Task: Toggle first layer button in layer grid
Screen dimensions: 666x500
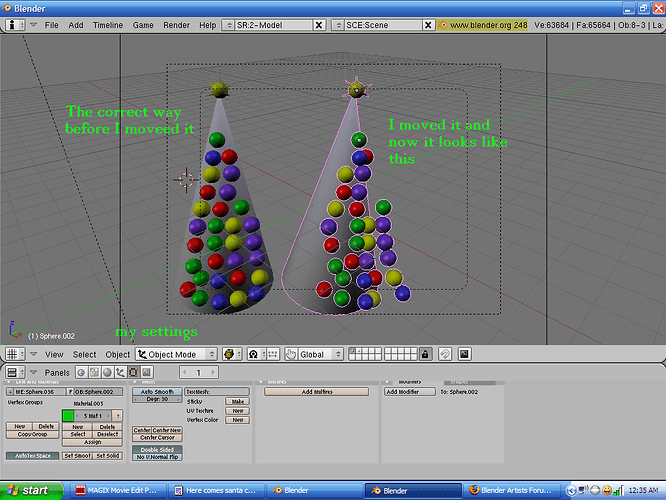Action: (x=352, y=350)
